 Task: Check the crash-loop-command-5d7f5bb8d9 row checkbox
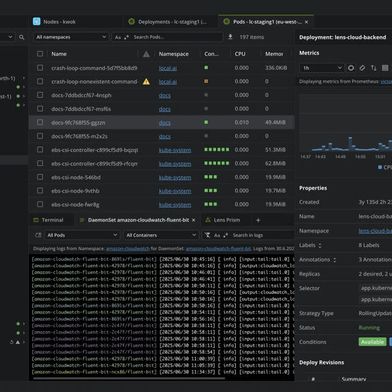(40, 68)
